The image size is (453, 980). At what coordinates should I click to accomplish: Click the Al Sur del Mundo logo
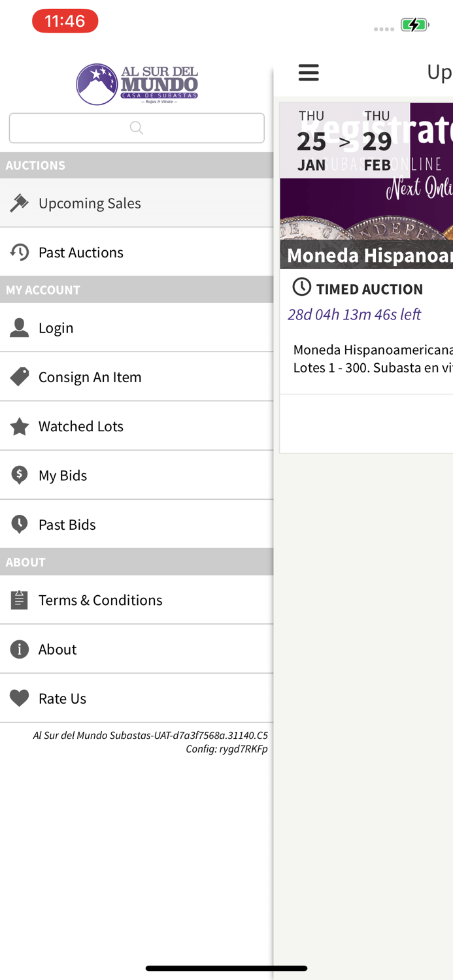click(137, 84)
